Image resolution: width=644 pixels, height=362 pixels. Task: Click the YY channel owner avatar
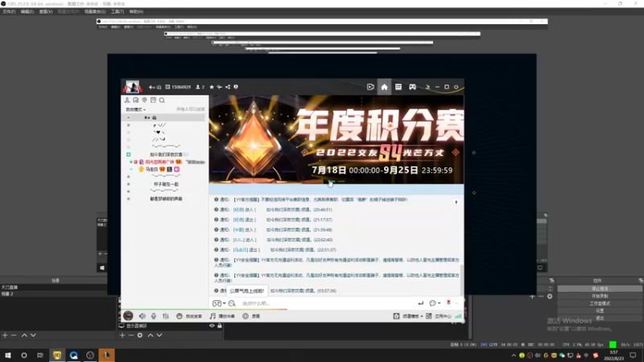pos(132,87)
